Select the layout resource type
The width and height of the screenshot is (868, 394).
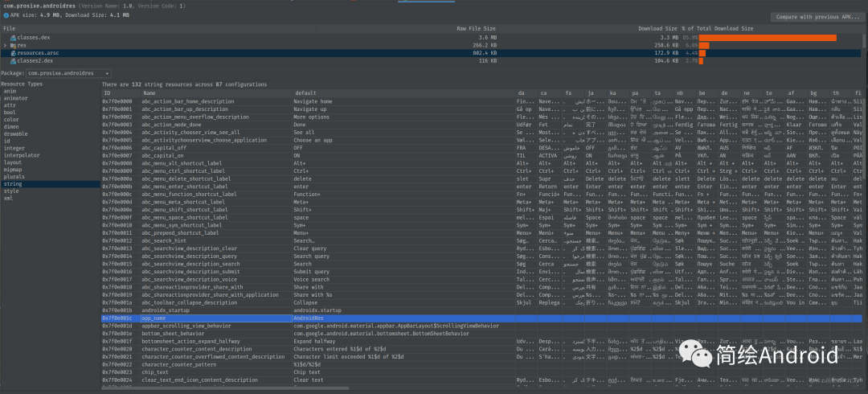pos(12,163)
